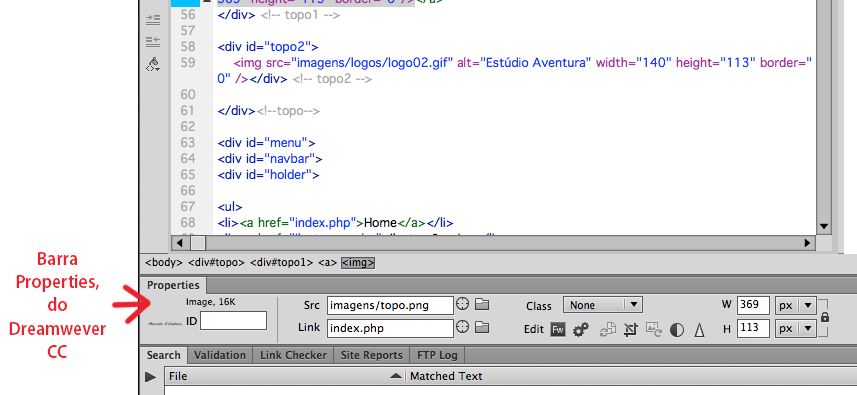
Task: Click the horizontal scrollbar left arrow
Action: [x=180, y=243]
